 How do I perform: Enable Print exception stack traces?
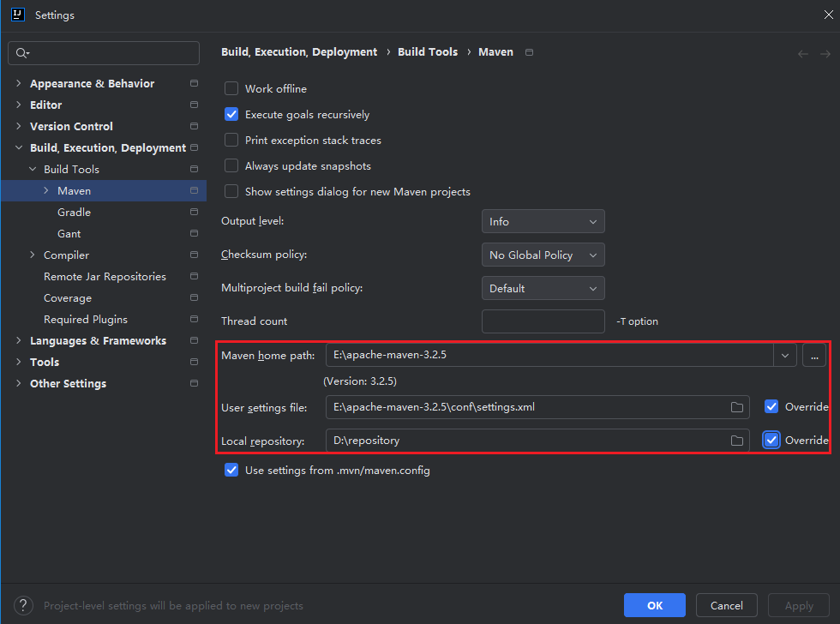coord(231,140)
